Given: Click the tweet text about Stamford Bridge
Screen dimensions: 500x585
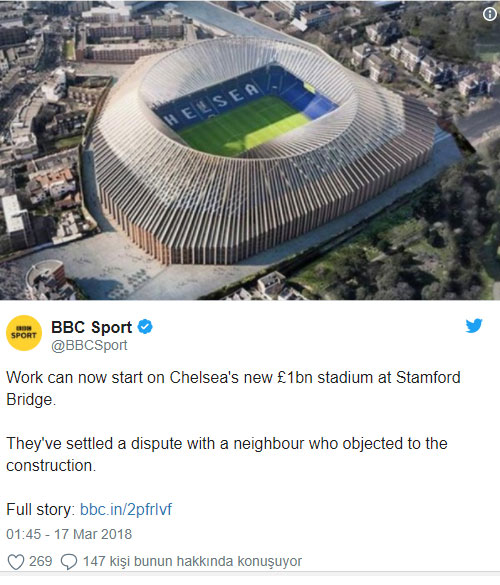Looking at the screenshot, I should pyautogui.click(x=233, y=388).
